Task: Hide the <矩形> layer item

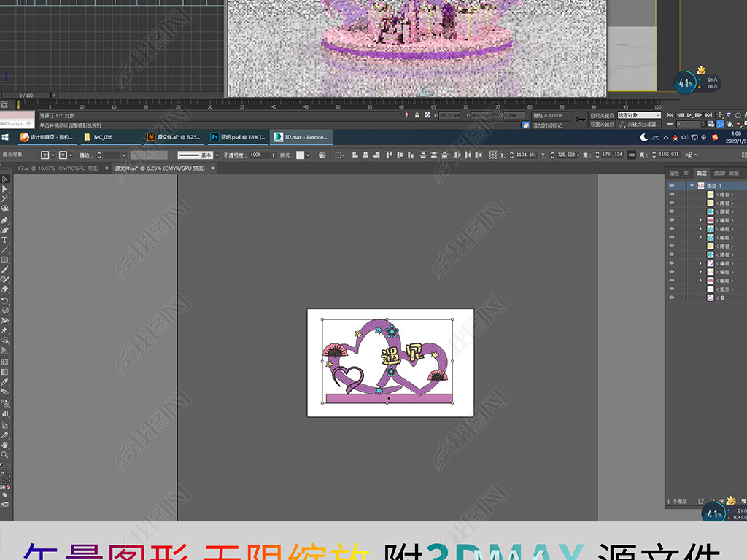Action: coord(672,289)
